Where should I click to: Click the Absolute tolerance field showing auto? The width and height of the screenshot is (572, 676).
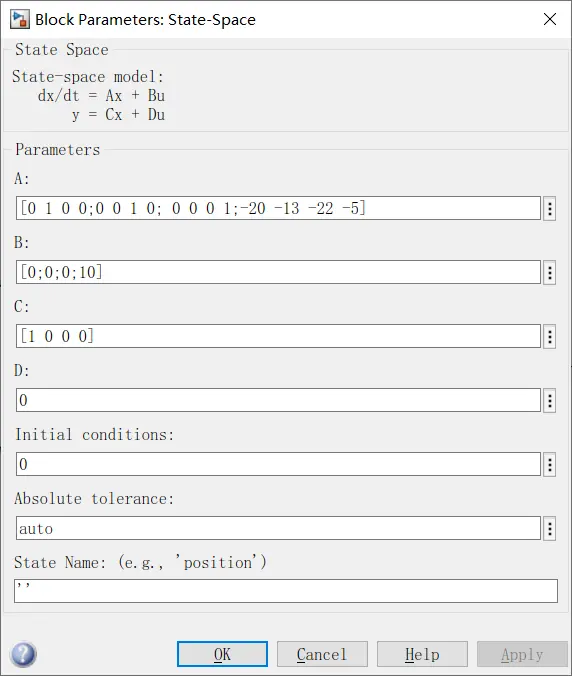pos(278,528)
